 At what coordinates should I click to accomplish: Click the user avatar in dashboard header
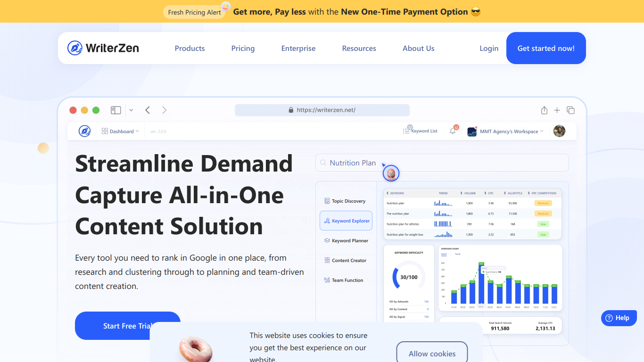(559, 131)
